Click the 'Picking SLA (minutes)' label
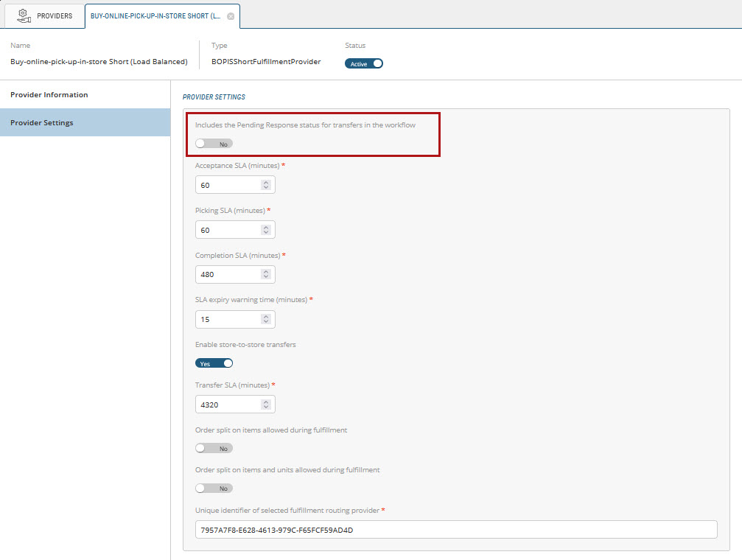This screenshot has height=560, width=742. [x=230, y=210]
